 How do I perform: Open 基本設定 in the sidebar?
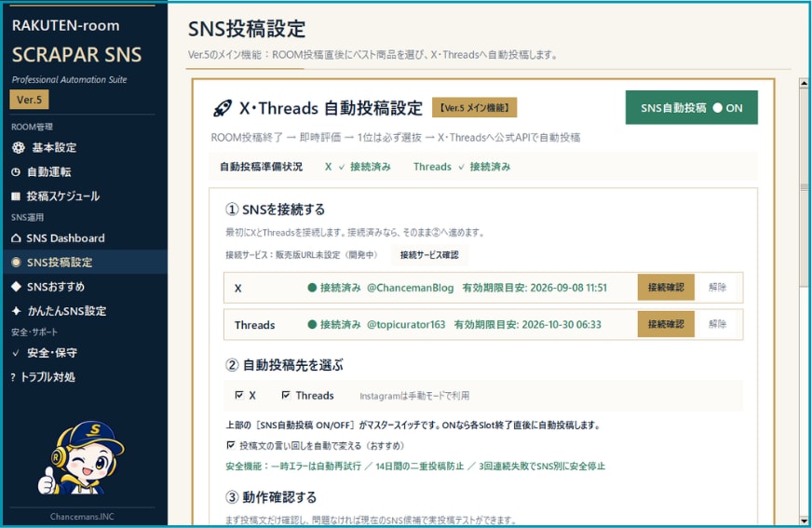pyautogui.click(x=85, y=148)
